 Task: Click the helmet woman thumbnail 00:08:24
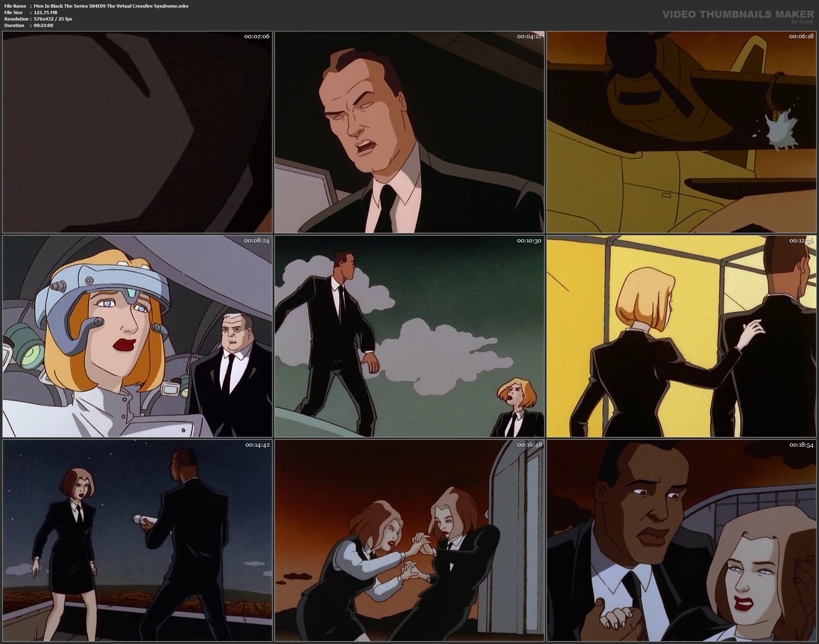click(137, 336)
